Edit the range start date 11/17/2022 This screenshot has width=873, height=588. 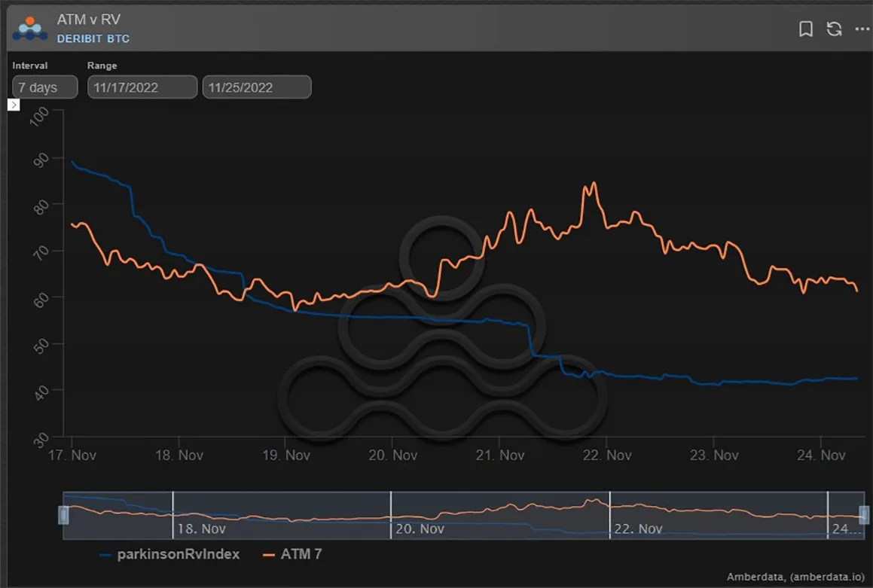[x=142, y=87]
